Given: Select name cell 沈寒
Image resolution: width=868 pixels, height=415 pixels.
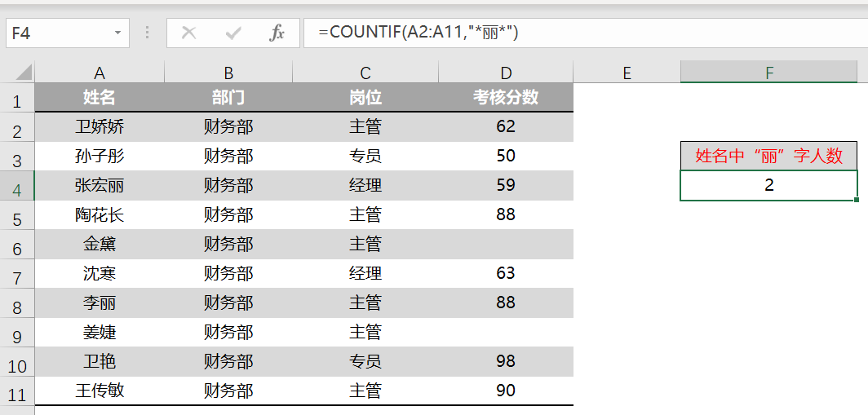Looking at the screenshot, I should point(100,273).
